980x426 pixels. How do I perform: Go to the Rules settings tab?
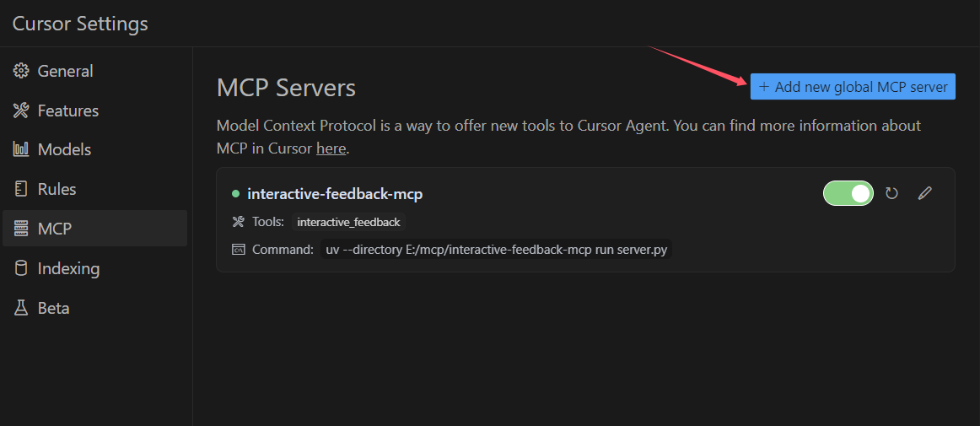[x=95, y=189]
